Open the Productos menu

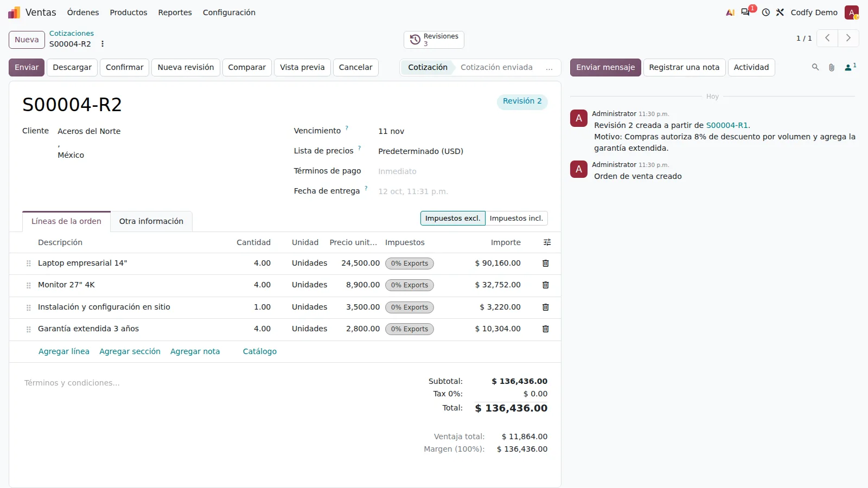[x=129, y=12]
